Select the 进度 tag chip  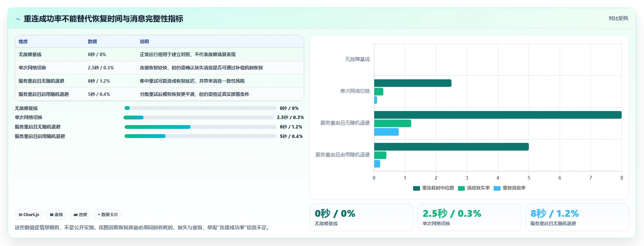[80, 215]
